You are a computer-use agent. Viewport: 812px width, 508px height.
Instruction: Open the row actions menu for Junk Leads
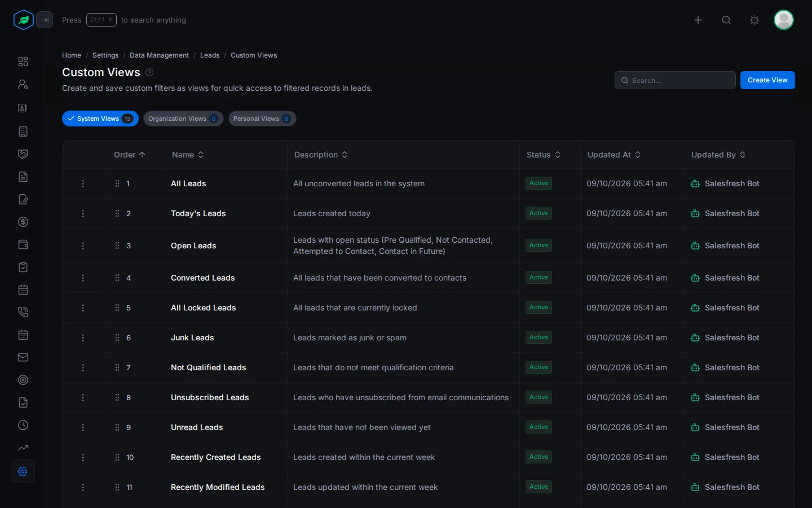[83, 338]
